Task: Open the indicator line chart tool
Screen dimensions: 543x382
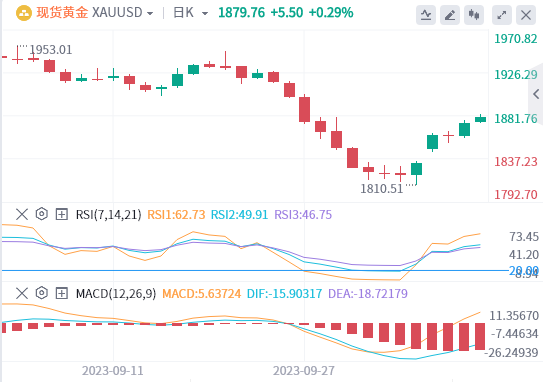Action: (426, 15)
